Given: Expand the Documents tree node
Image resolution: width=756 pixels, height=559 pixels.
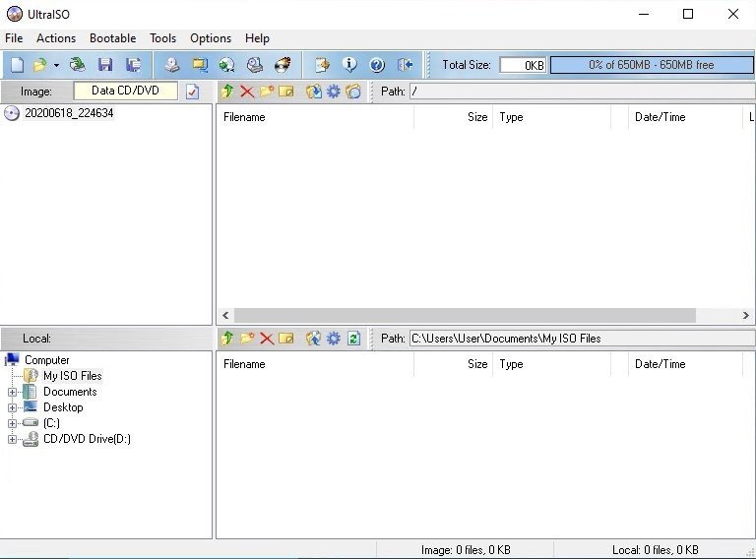Looking at the screenshot, I should 13,392.
